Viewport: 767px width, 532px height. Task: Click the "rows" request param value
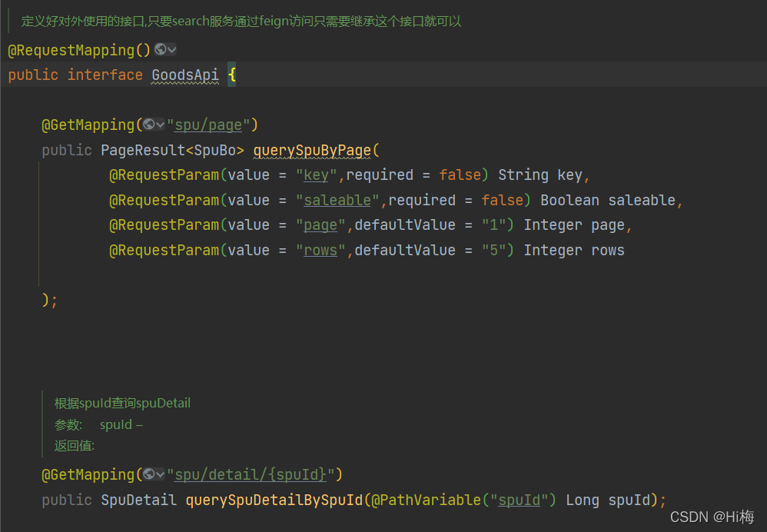[x=320, y=251]
